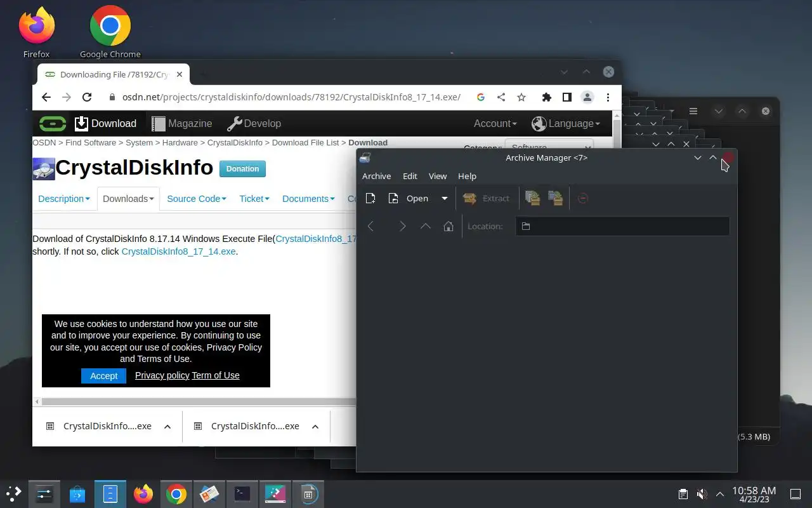This screenshot has height=508, width=812.
Task: Click the Chrome address bar URL
Action: (x=291, y=97)
